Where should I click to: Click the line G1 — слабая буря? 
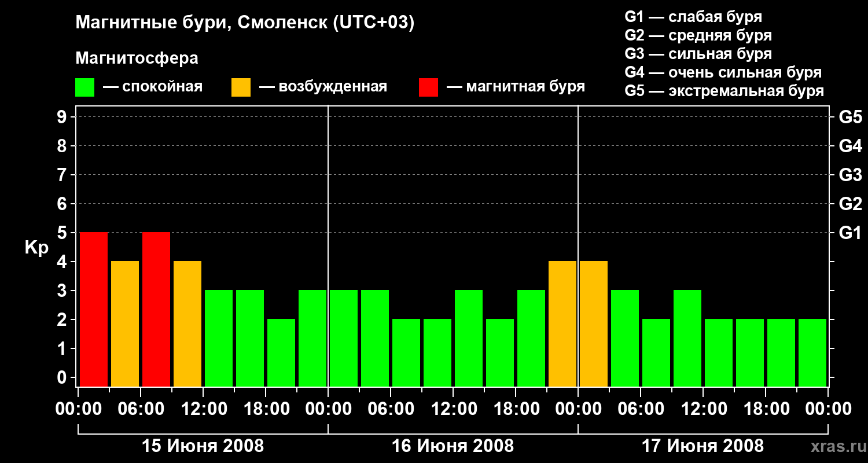pyautogui.click(x=693, y=17)
